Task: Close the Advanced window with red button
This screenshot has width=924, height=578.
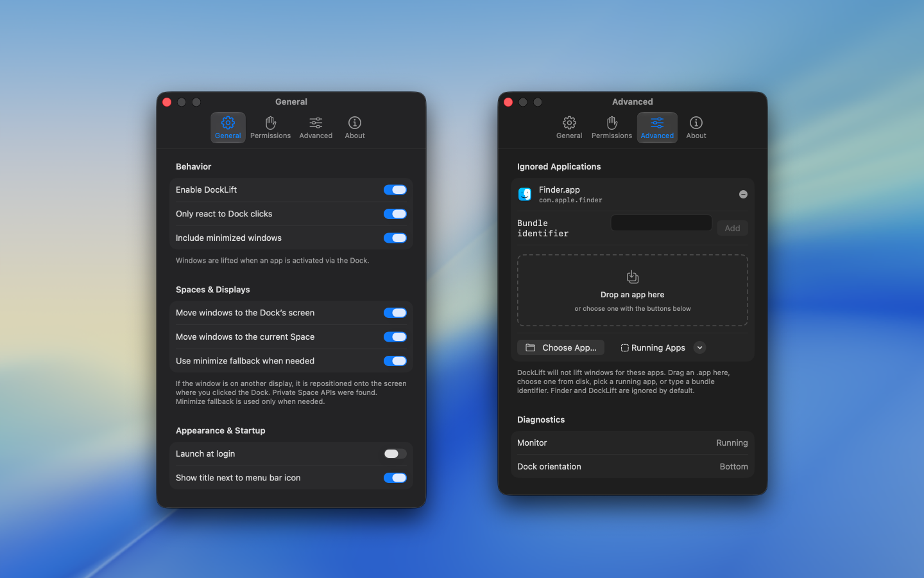Action: [508, 102]
